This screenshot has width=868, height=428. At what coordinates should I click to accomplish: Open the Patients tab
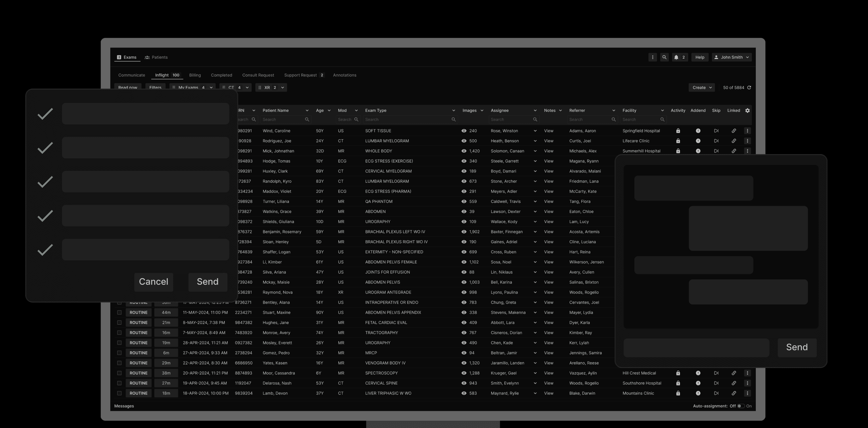156,57
